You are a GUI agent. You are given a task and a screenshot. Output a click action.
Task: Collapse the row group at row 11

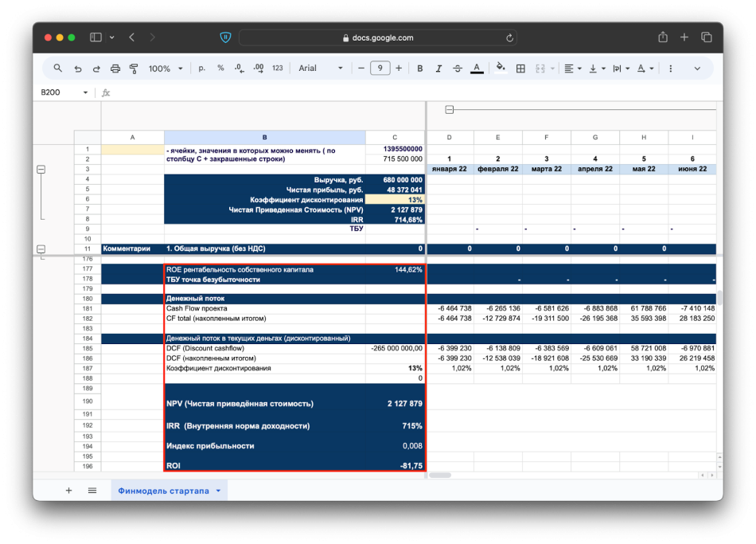coord(41,249)
